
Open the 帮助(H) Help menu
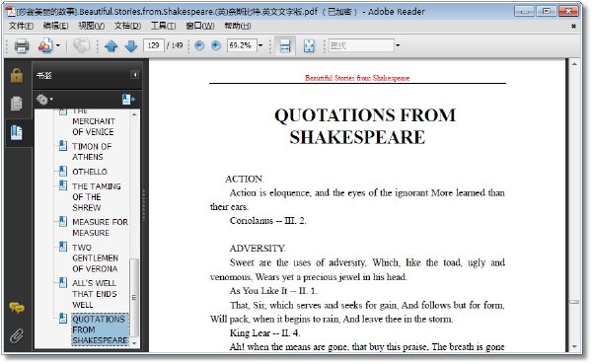238,26
